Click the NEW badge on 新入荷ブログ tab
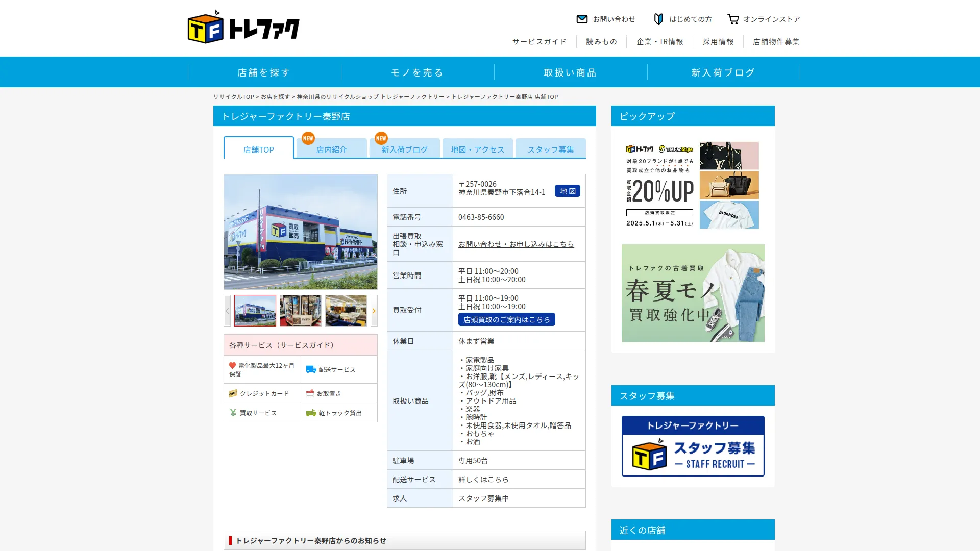Screen dimensions: 980x551 (x=381, y=138)
